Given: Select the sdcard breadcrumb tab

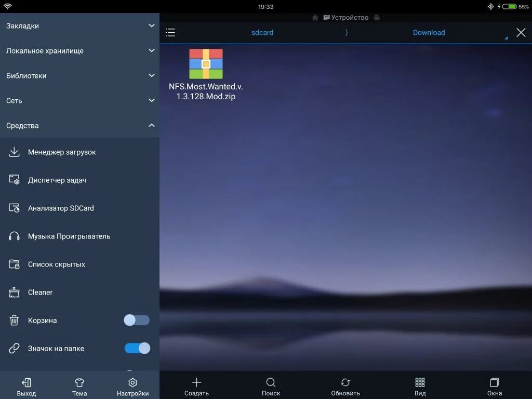Looking at the screenshot, I should 262,33.
